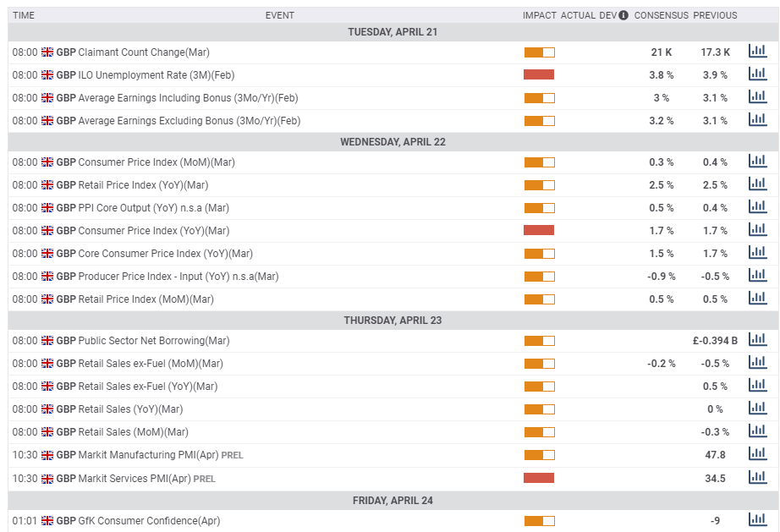Image resolution: width=780 pixels, height=532 pixels.
Task: Open chart icon for ILO Unemployment Rate
Action: pyautogui.click(x=757, y=74)
